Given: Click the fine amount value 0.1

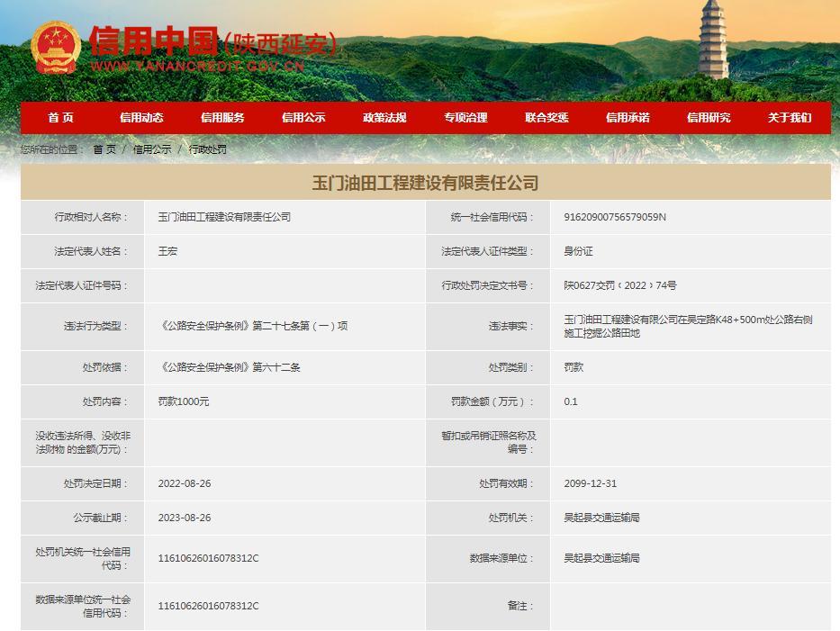Looking at the screenshot, I should (571, 401).
